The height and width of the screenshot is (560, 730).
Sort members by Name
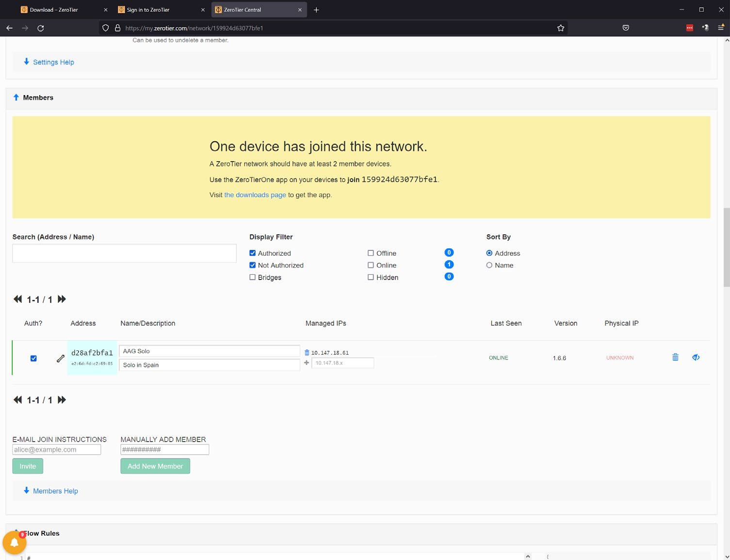tap(489, 265)
